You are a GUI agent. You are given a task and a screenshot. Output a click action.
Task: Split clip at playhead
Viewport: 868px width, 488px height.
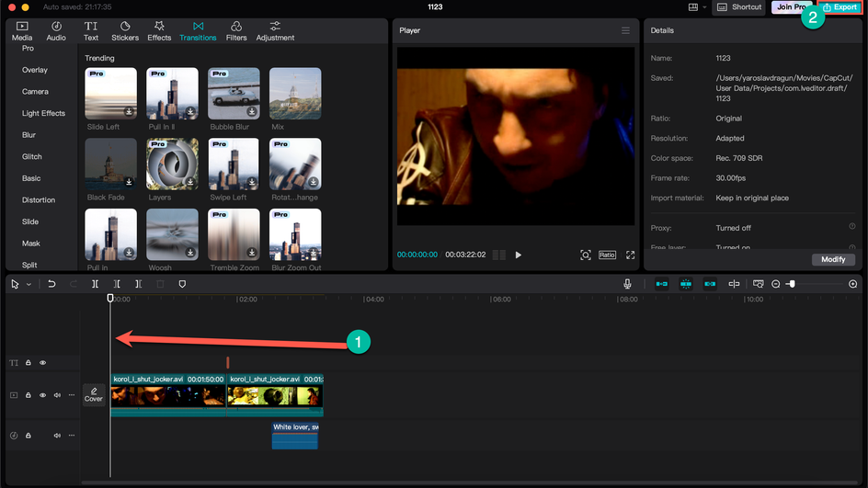pos(96,284)
